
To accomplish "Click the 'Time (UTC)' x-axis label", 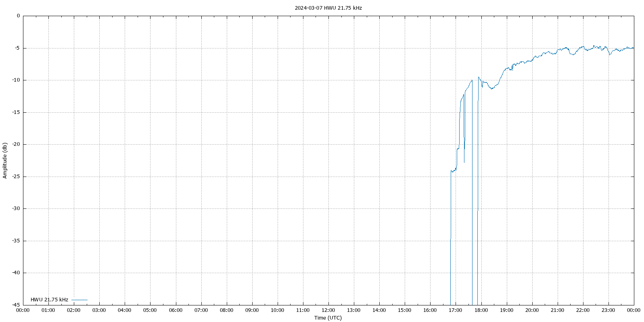I will (328, 318).
